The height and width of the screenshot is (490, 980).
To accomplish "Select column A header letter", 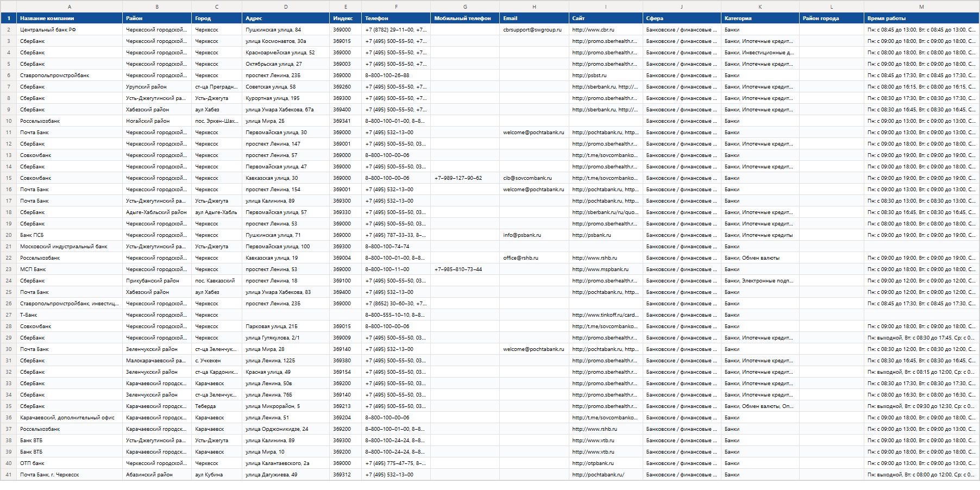I will (x=70, y=7).
